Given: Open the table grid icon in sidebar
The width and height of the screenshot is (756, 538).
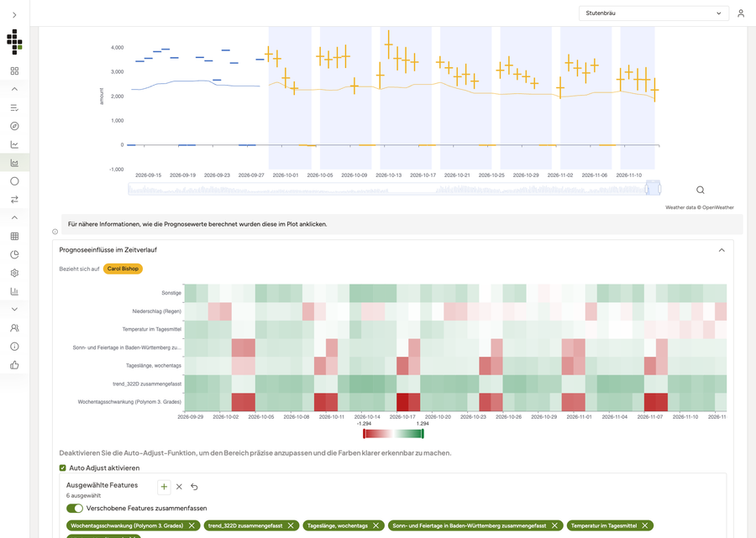Looking at the screenshot, I should 14,236.
